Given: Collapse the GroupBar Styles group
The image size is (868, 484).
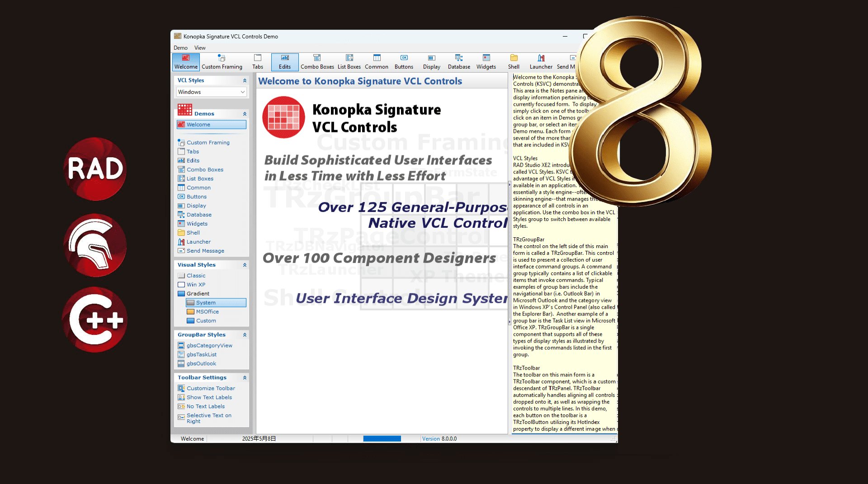Looking at the screenshot, I should click(x=245, y=335).
